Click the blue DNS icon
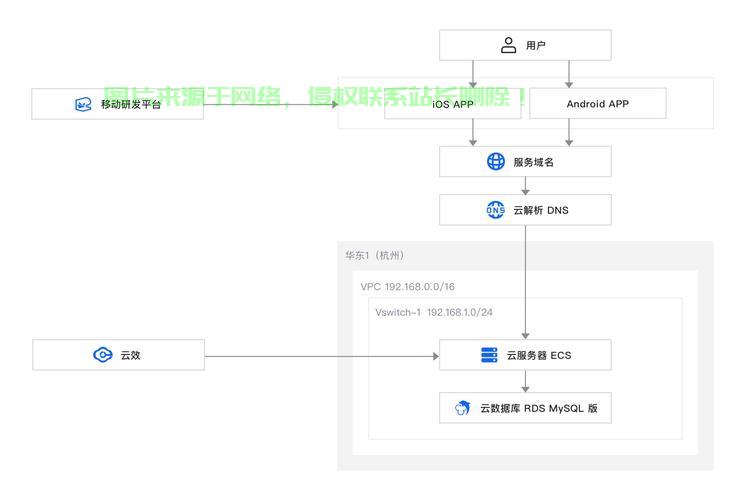745x500 pixels. [496, 210]
